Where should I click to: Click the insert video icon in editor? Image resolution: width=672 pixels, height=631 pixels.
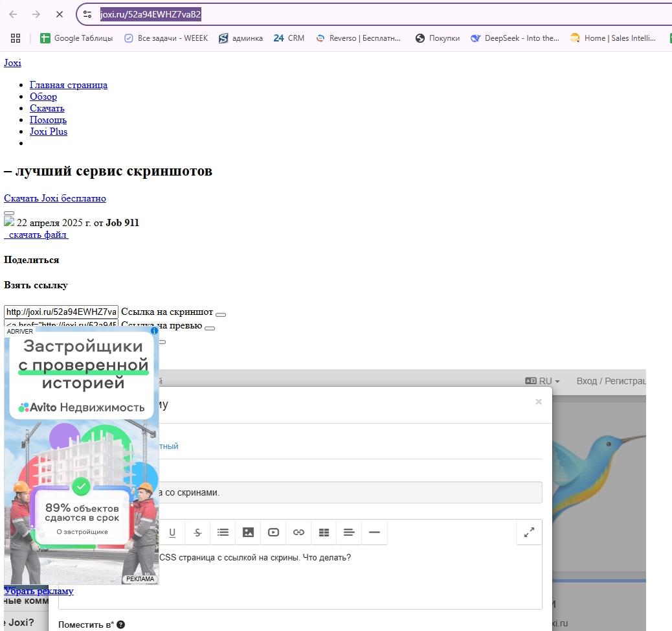[x=273, y=533]
